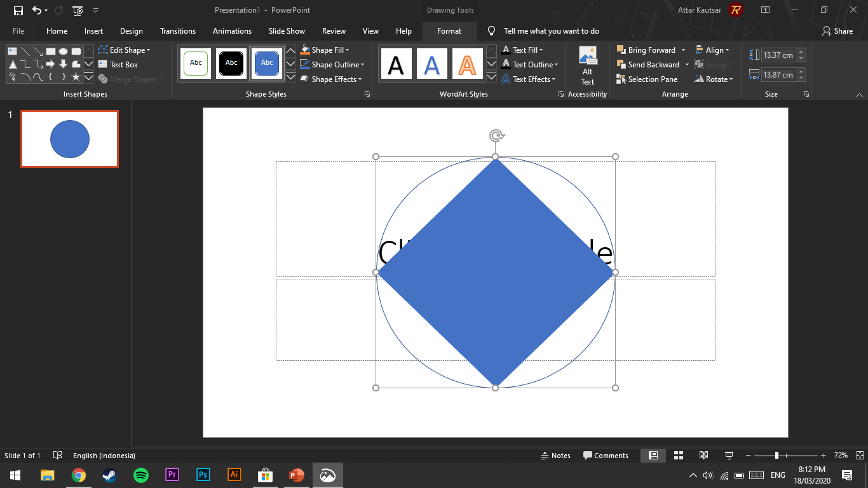Image resolution: width=868 pixels, height=488 pixels.
Task: Open the Shape Outline dropdown
Action: pyautogui.click(x=332, y=65)
